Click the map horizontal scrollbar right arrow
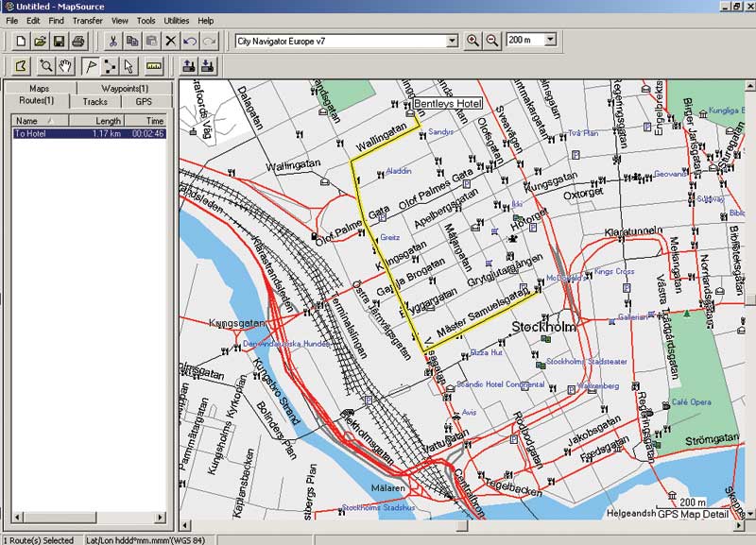756x545 pixels. tap(739, 525)
